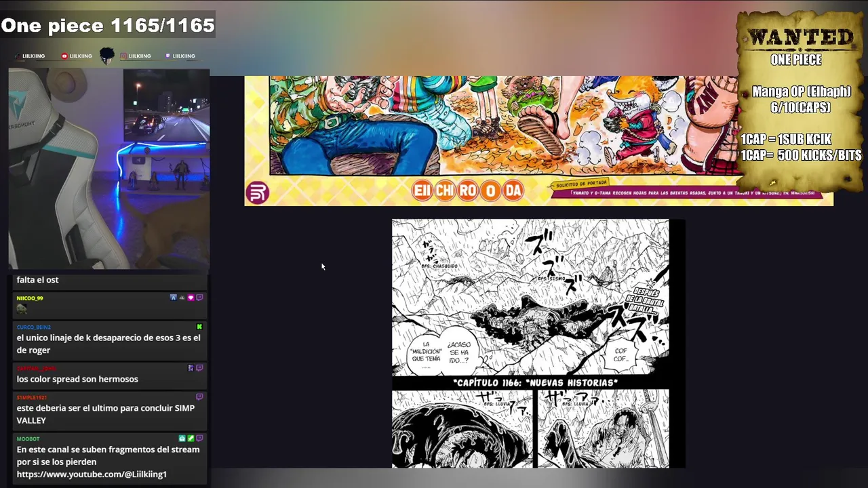The image size is (868, 488).
Task: Click the YouTube icon in the social bar
Action: [64, 56]
